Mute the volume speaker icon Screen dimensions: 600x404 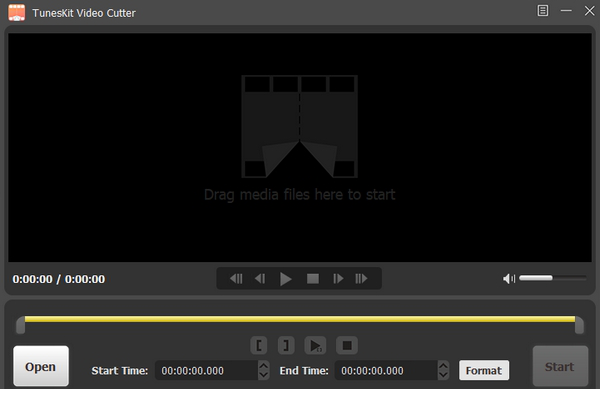(x=509, y=279)
